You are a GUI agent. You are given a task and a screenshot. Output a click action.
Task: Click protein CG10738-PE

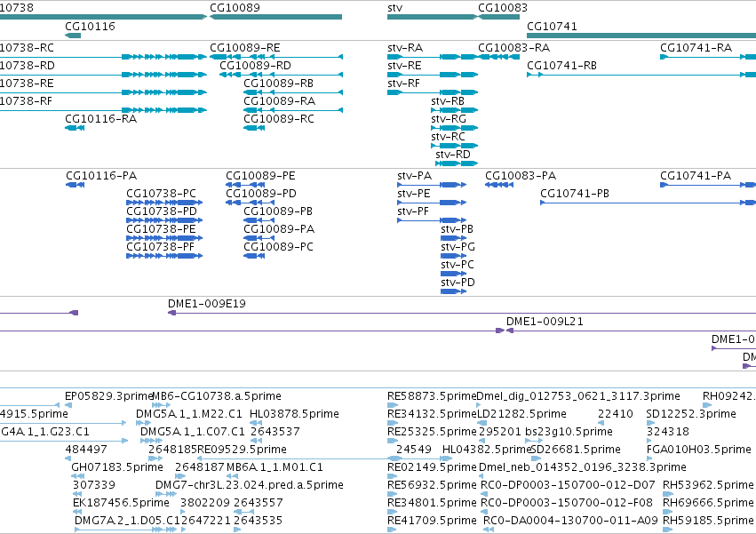[164, 238]
